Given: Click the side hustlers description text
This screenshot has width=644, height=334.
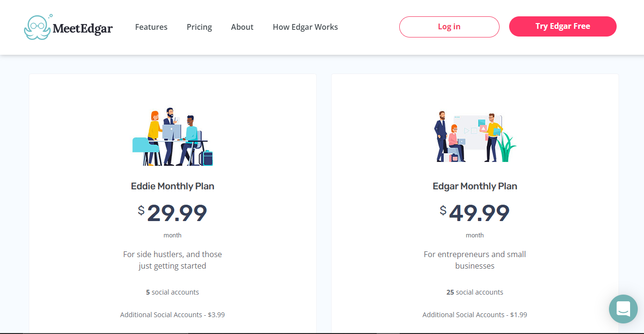Looking at the screenshot, I should coord(172,260).
